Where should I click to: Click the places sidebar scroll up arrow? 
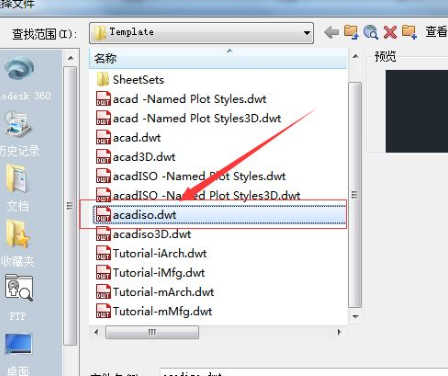point(70,58)
